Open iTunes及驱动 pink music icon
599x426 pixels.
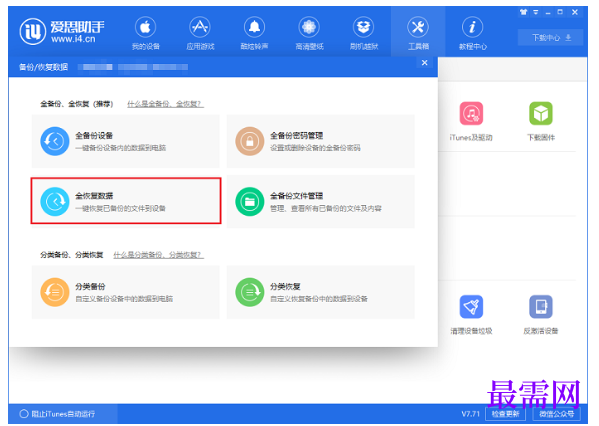471,113
